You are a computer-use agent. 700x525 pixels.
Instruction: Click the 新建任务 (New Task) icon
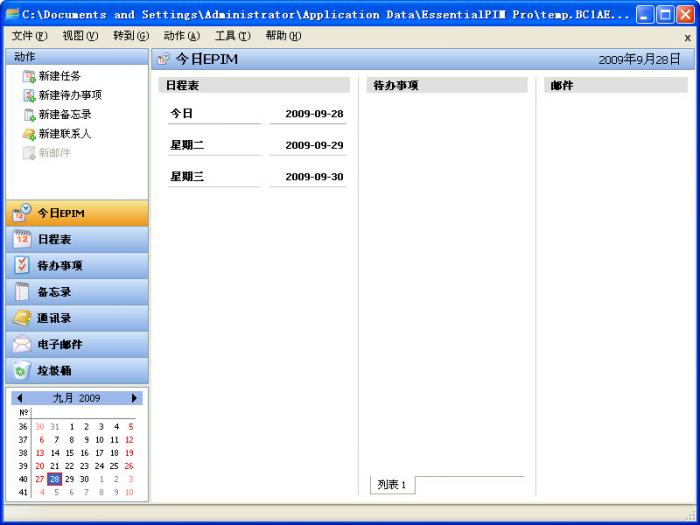[x=29, y=77]
